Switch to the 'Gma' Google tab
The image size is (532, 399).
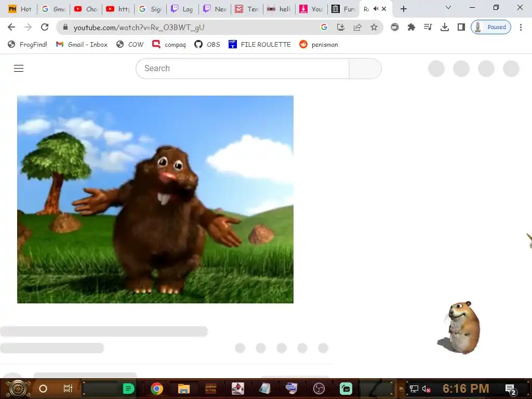coord(54,9)
